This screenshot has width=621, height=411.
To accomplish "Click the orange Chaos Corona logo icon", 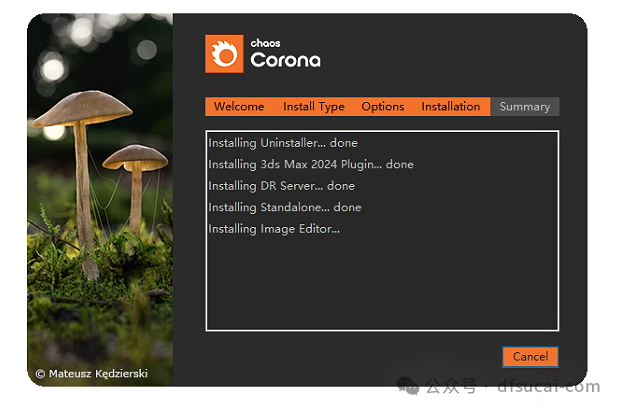I will 224,54.
